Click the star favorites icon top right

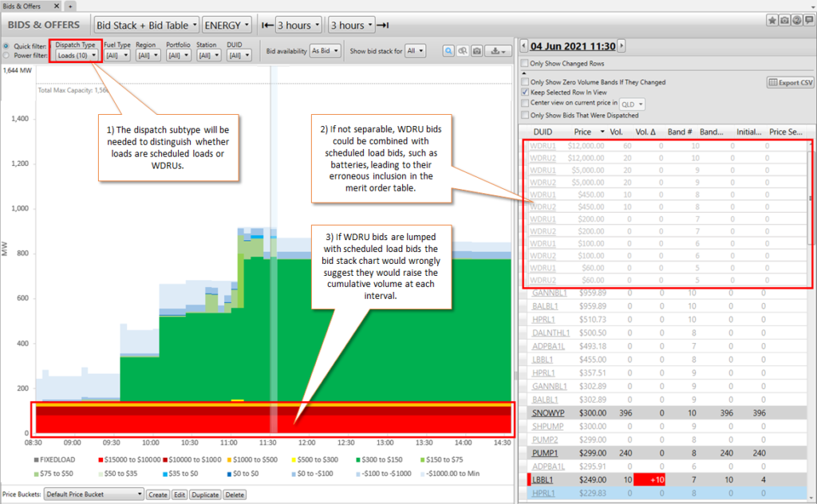[772, 19]
